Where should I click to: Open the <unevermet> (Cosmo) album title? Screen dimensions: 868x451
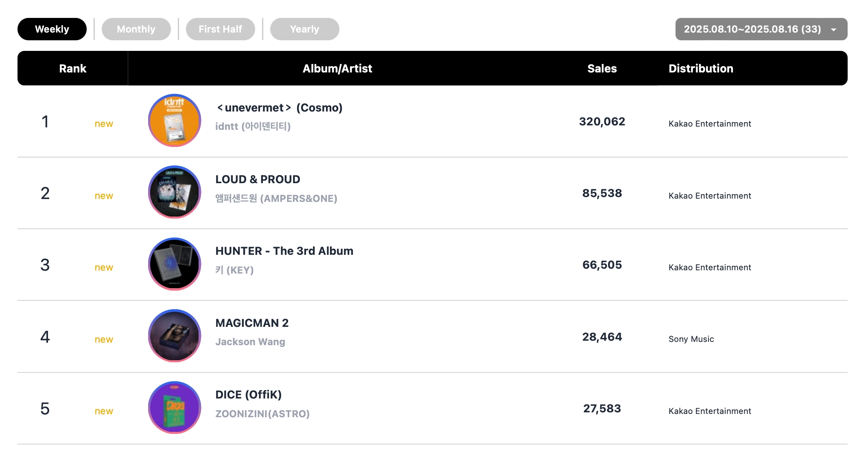click(280, 107)
